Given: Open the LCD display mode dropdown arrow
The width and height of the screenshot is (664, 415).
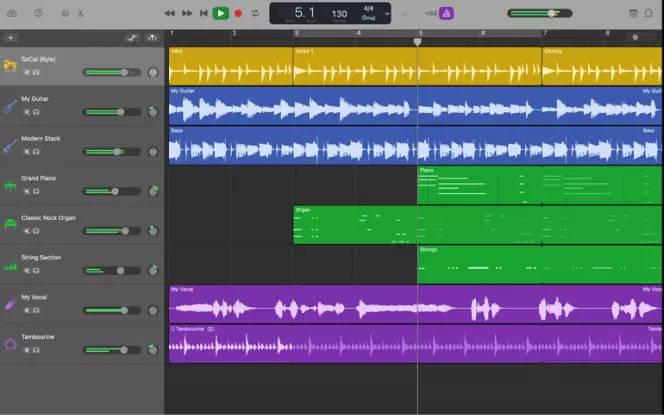Looking at the screenshot, I should tap(387, 14).
